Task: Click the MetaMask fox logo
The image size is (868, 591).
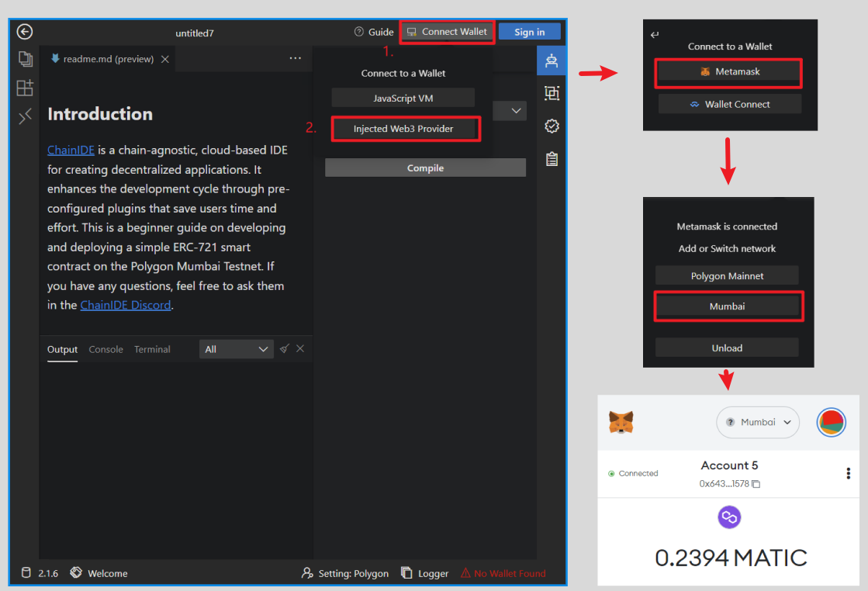Action: (621, 422)
